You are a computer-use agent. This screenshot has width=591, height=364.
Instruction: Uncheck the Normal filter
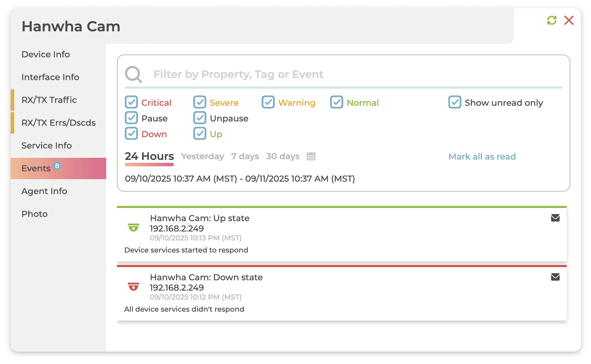click(337, 102)
